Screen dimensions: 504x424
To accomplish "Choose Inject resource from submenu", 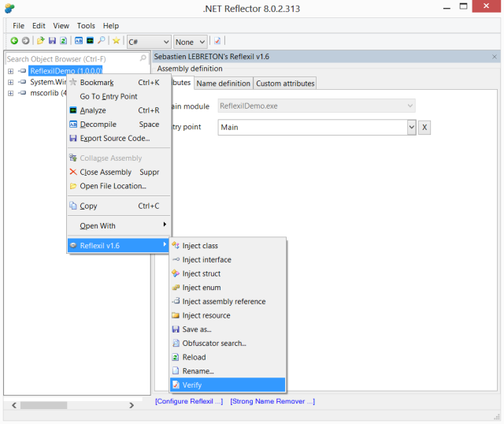I will tap(228, 315).
